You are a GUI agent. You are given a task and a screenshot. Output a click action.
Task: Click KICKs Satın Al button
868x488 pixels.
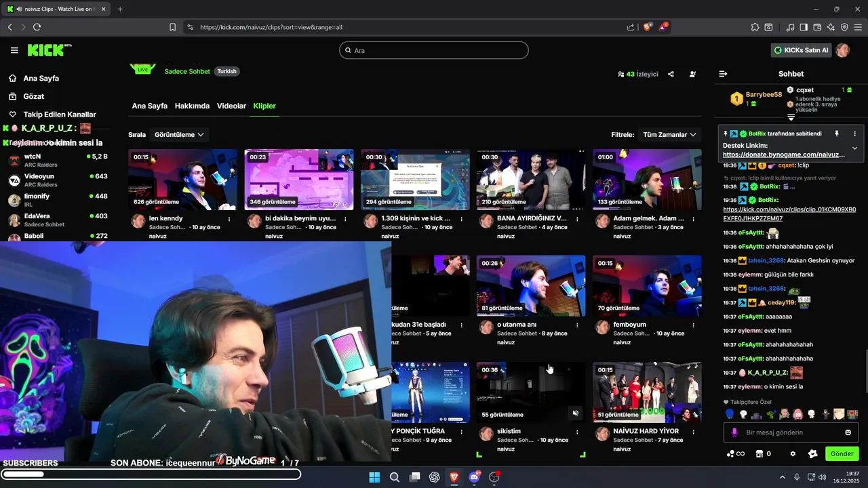[802, 50]
